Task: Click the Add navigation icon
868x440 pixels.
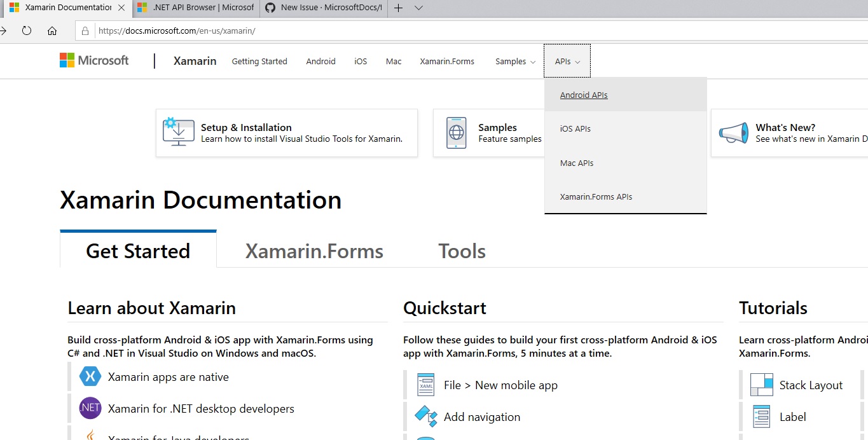Action: pos(426,416)
